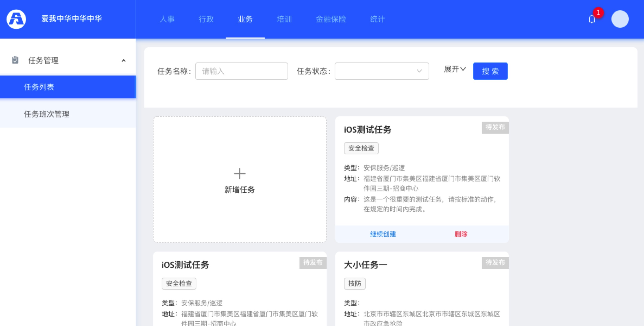Screen dimensions: 644x326
Task: Open the notification bell
Action: [592, 19]
